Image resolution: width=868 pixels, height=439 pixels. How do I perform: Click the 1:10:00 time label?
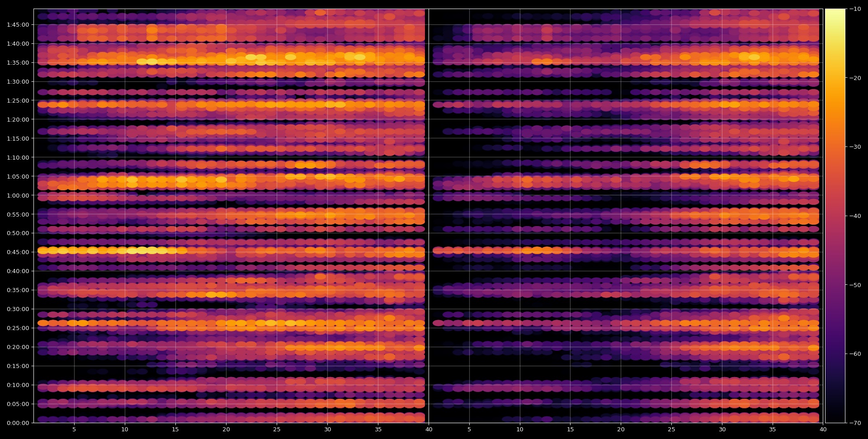18,158
